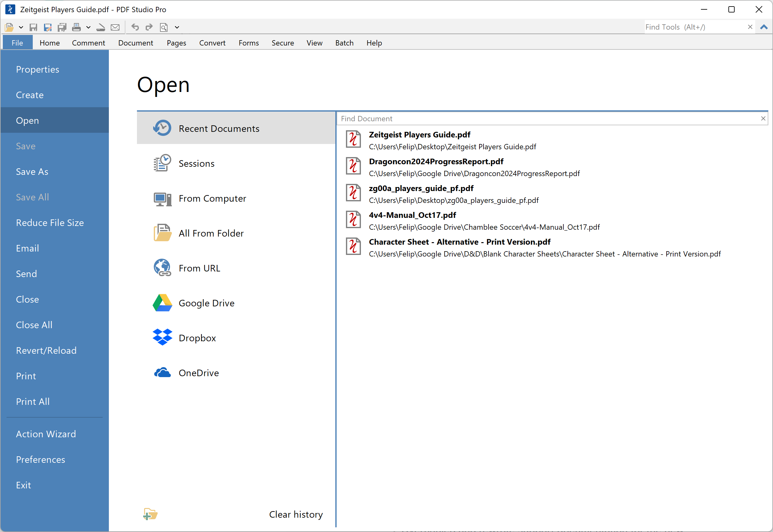
Task: Click the Print icon in the toolbar
Action: pos(76,27)
